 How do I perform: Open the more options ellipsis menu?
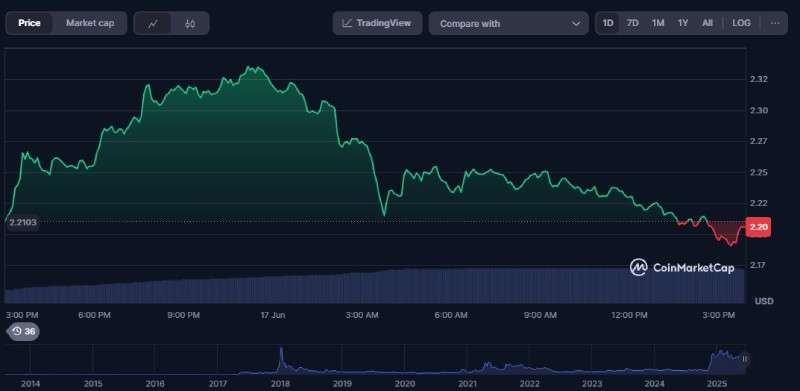coord(775,23)
